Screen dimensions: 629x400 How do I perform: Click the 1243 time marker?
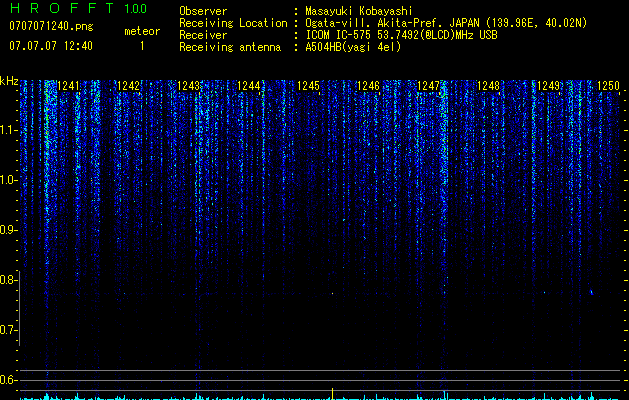[189, 85]
